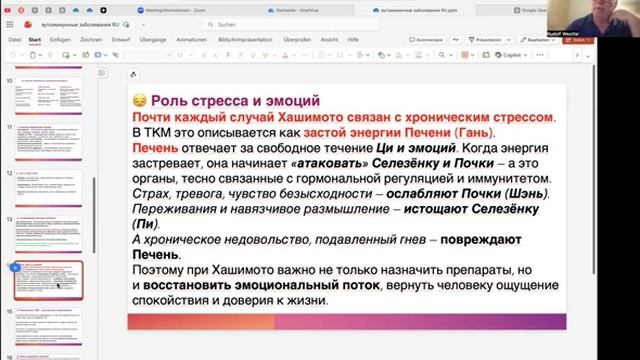This screenshot has width=640, height=360.
Task: Select slide 10 thumbnail
Action: [48, 95]
